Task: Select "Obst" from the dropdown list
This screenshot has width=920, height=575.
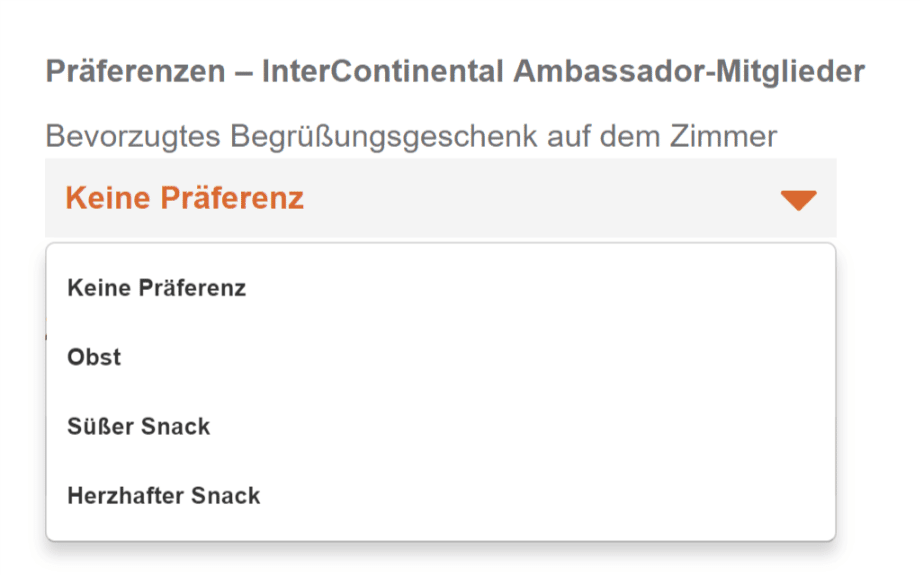Action: [x=94, y=357]
